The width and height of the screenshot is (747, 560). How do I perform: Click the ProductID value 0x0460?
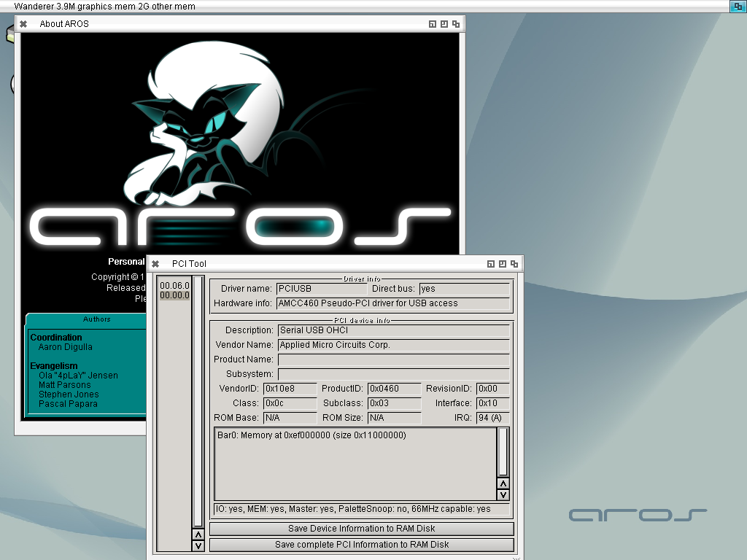395,389
